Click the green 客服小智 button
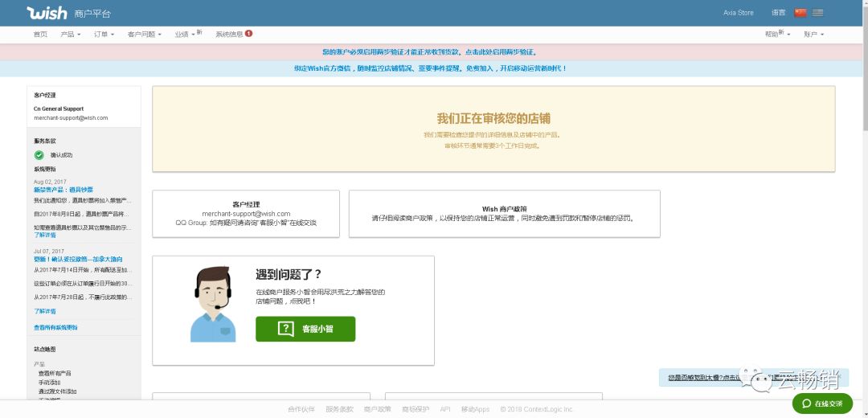This screenshot has width=868, height=418. (305, 329)
